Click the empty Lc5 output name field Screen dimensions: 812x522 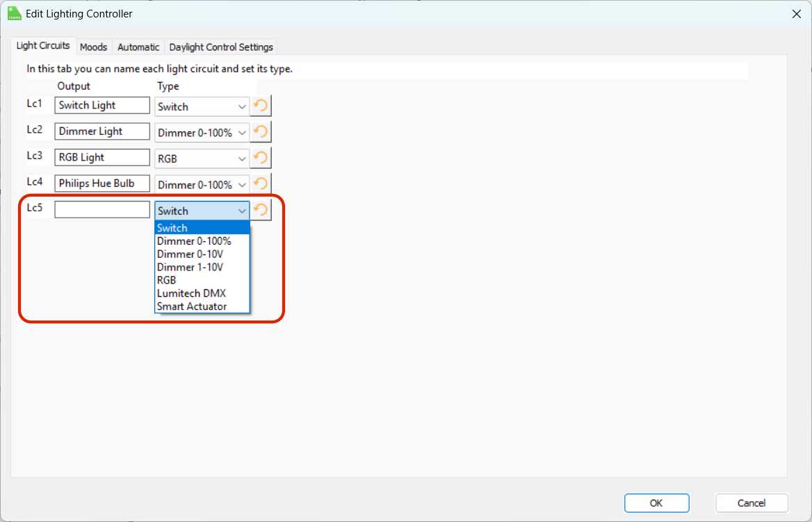click(102, 210)
